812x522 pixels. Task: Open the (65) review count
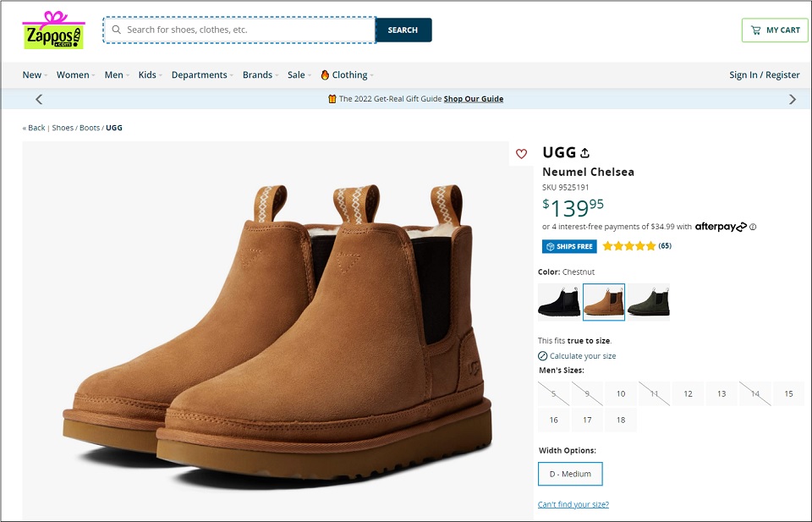[665, 245]
